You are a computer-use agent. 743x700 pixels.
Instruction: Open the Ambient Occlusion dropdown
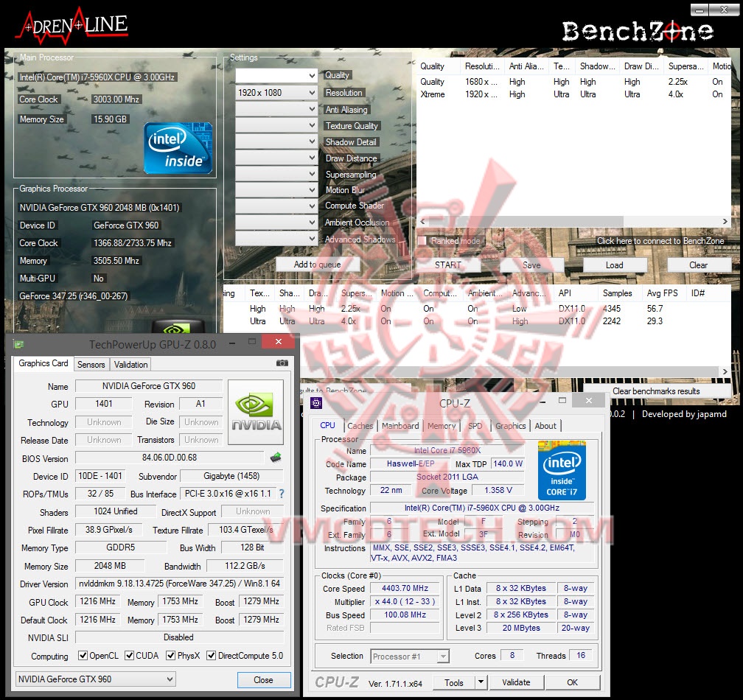[276, 222]
